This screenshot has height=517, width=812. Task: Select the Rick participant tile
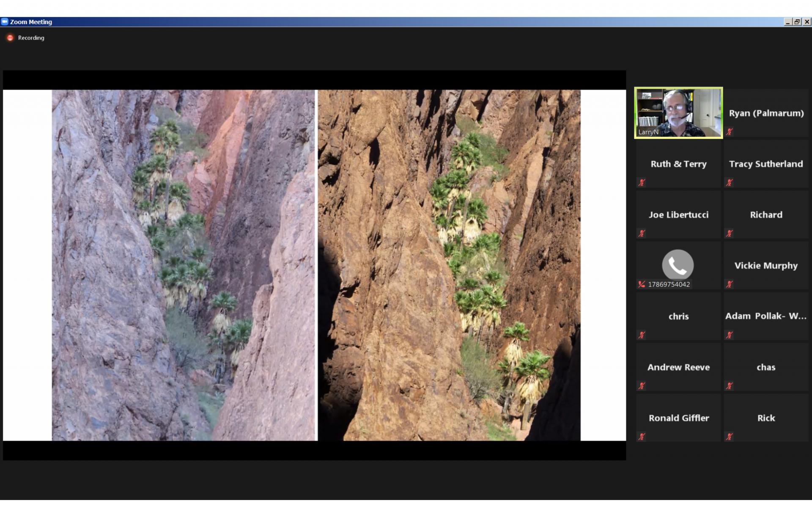[x=766, y=418]
